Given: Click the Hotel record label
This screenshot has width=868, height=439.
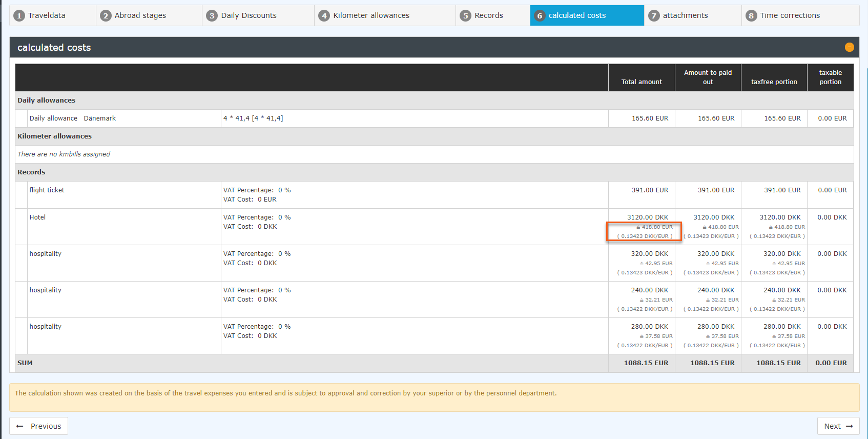Looking at the screenshot, I should pos(37,217).
